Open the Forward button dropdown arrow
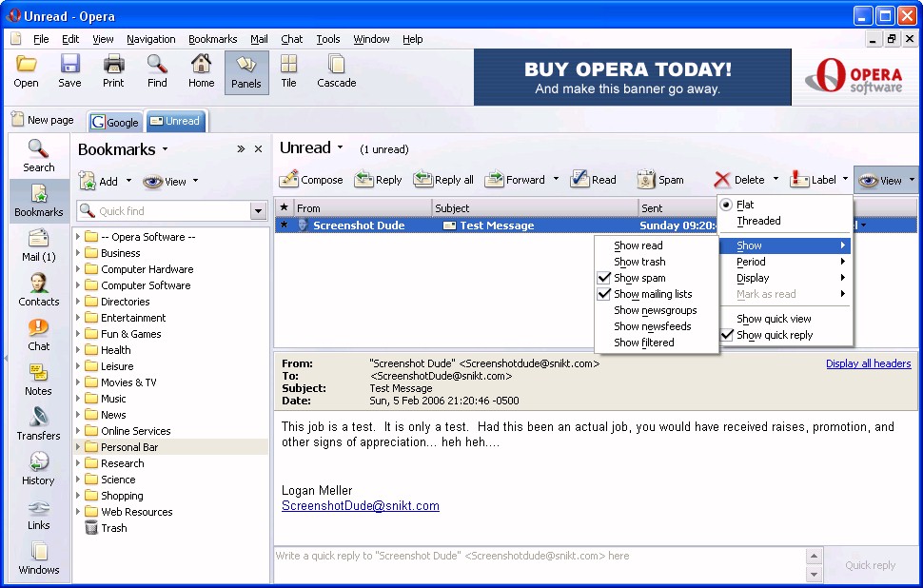This screenshot has width=923, height=588. point(556,179)
